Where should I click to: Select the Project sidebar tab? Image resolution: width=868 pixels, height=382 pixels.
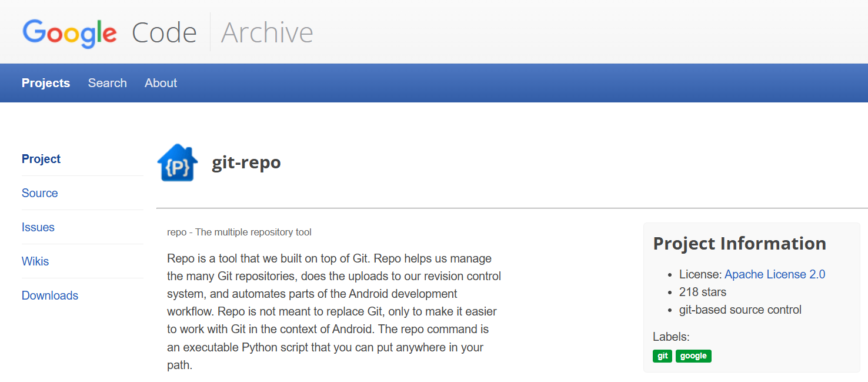point(41,159)
